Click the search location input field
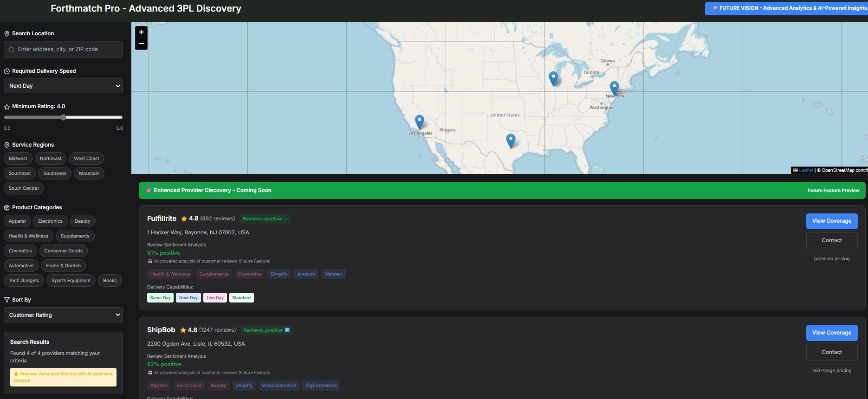 pyautogui.click(x=63, y=49)
